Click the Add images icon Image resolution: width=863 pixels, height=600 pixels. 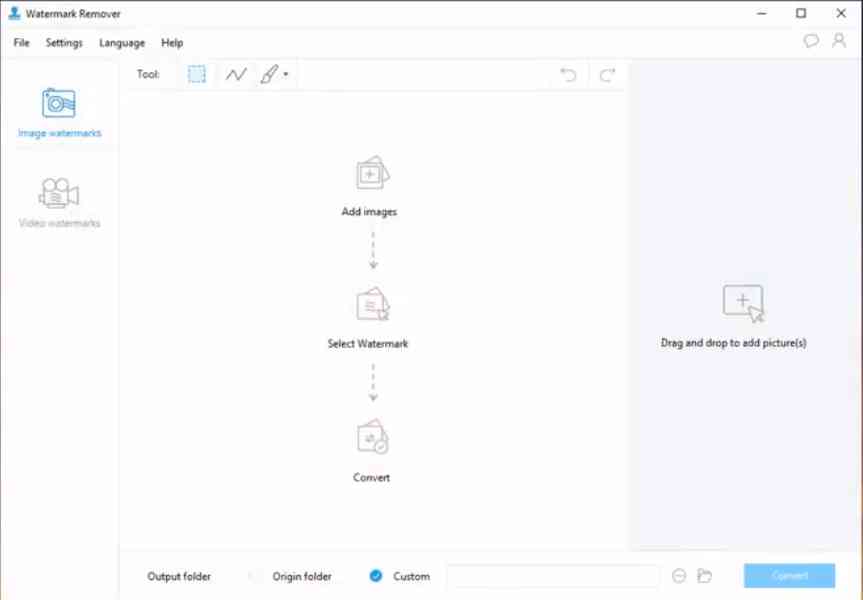click(x=373, y=173)
